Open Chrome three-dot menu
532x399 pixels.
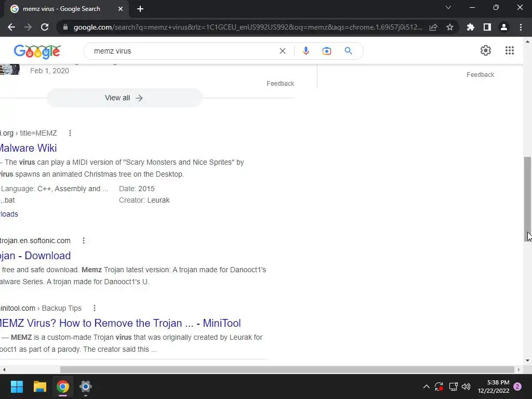pyautogui.click(x=521, y=27)
